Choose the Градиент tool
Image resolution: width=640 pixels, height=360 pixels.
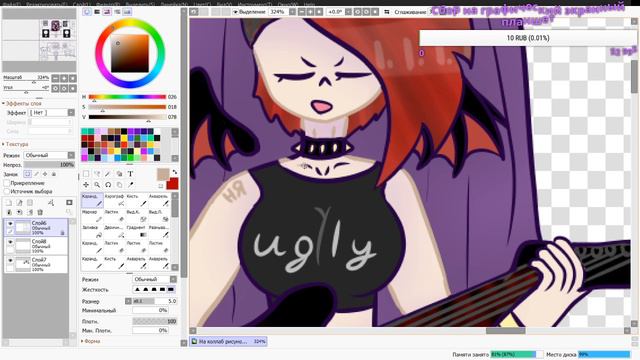click(x=136, y=231)
